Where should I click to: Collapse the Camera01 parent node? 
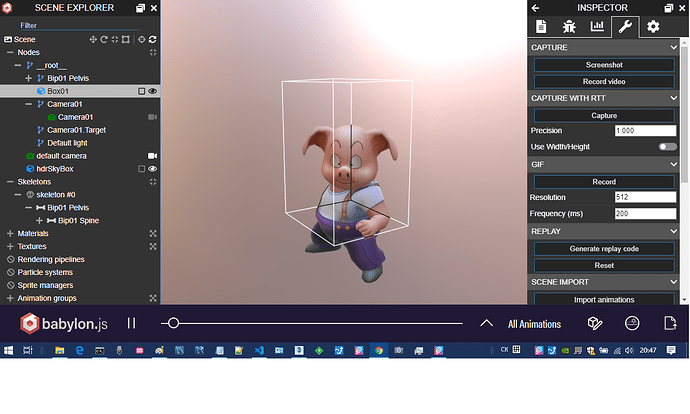tap(29, 104)
